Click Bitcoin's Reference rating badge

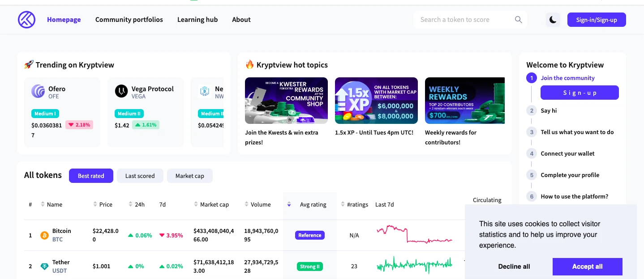(310, 235)
